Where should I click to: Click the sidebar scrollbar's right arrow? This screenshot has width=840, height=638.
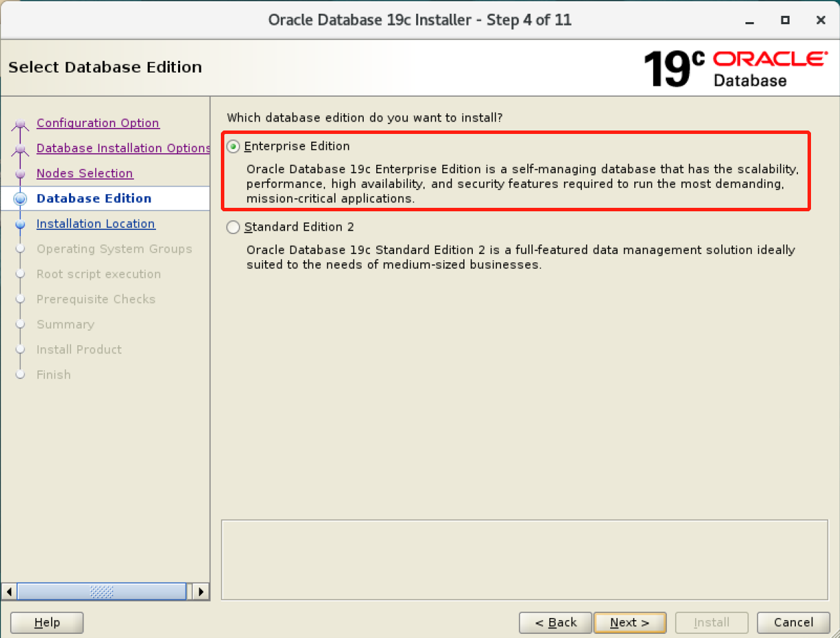tap(201, 592)
